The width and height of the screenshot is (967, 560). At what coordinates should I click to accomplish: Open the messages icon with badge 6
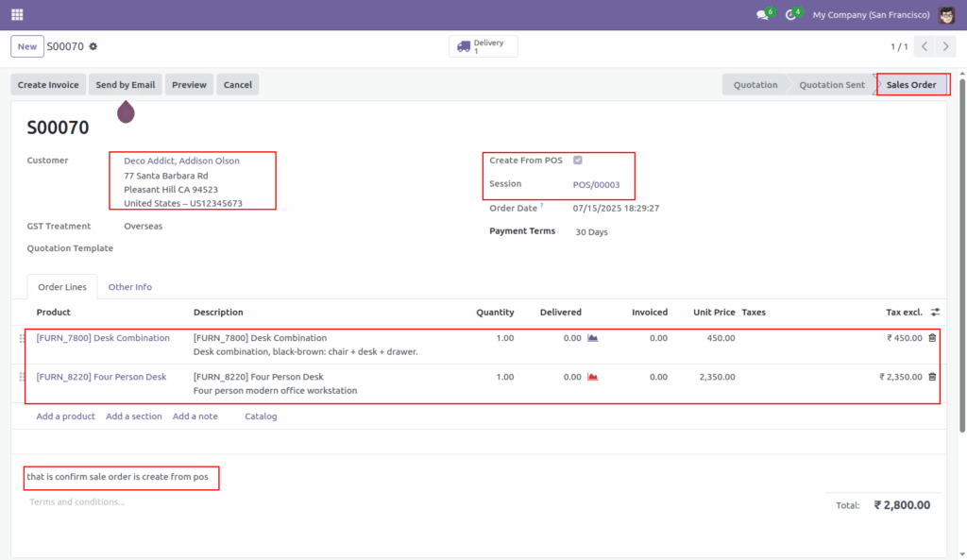click(761, 14)
